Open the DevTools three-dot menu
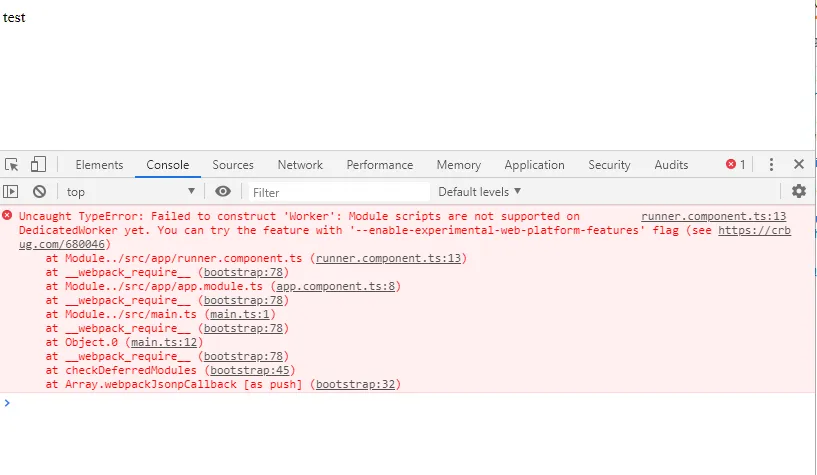This screenshot has height=475, width=817. point(771,165)
